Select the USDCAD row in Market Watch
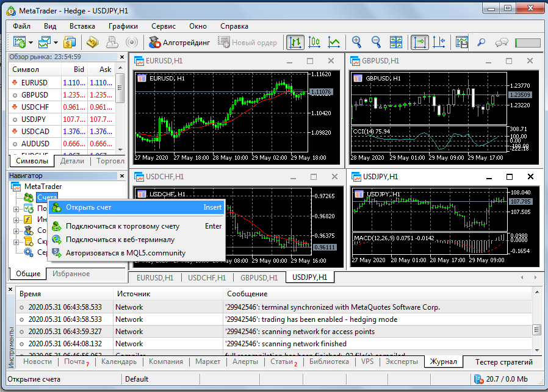Viewport: 548px width, 392px height. pyautogui.click(x=62, y=132)
